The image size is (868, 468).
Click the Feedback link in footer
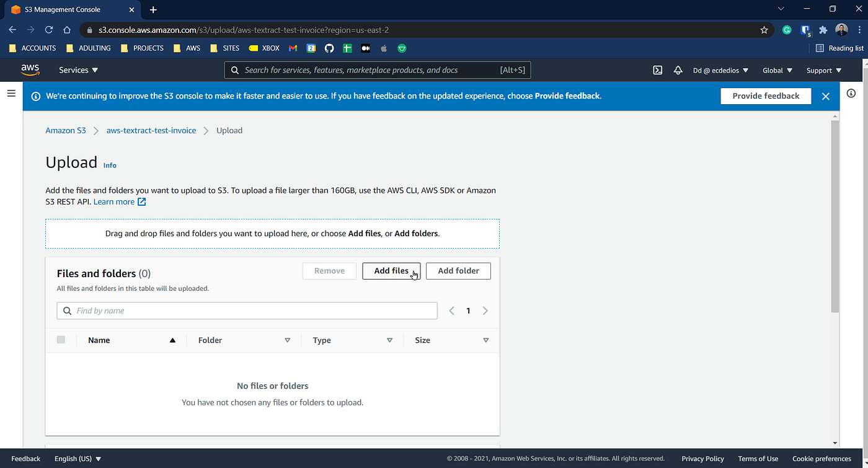(x=26, y=459)
